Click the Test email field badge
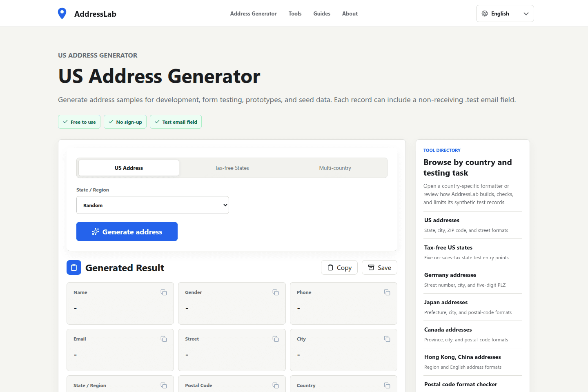This screenshot has height=392, width=588. (x=176, y=122)
